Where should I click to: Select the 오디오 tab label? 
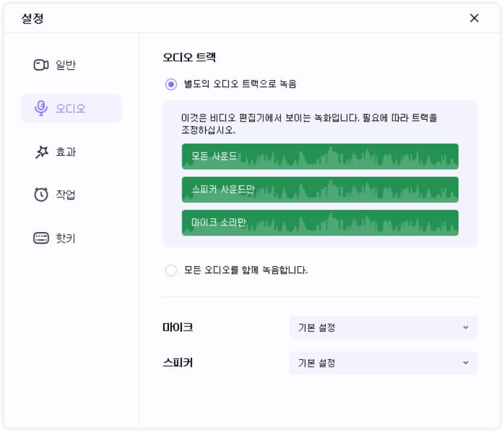(71, 108)
